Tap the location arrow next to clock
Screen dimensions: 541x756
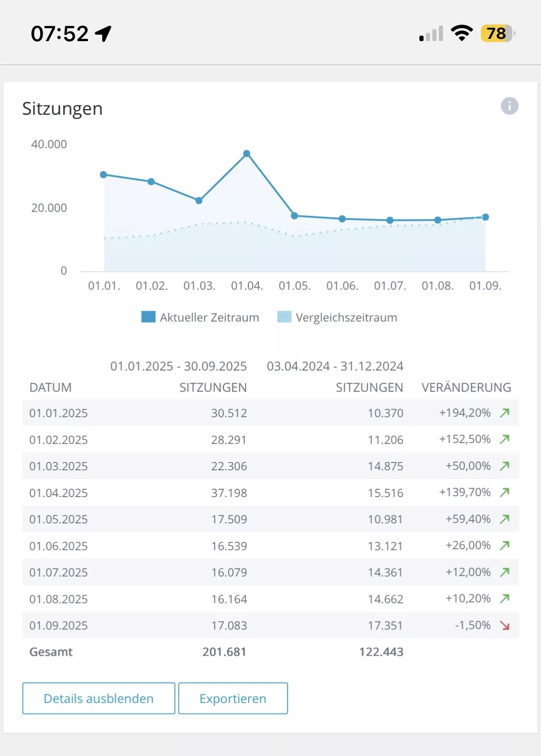(104, 33)
